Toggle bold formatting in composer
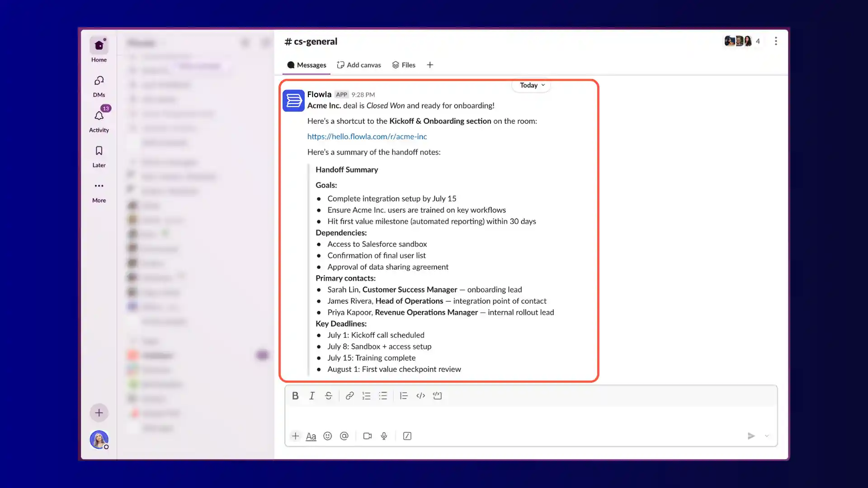Image resolution: width=868 pixels, height=488 pixels. (295, 396)
